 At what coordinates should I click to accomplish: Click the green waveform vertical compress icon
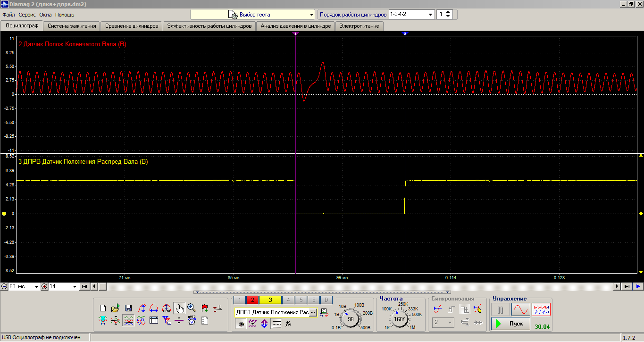116,321
